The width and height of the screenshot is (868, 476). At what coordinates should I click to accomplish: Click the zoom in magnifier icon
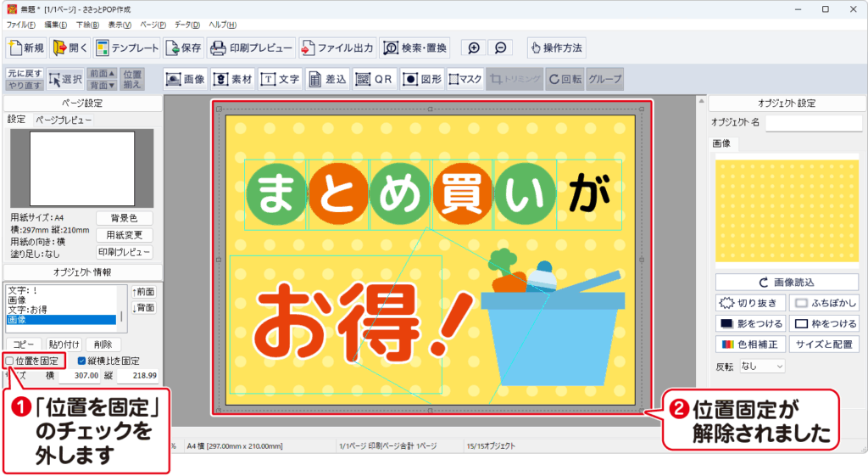(474, 48)
